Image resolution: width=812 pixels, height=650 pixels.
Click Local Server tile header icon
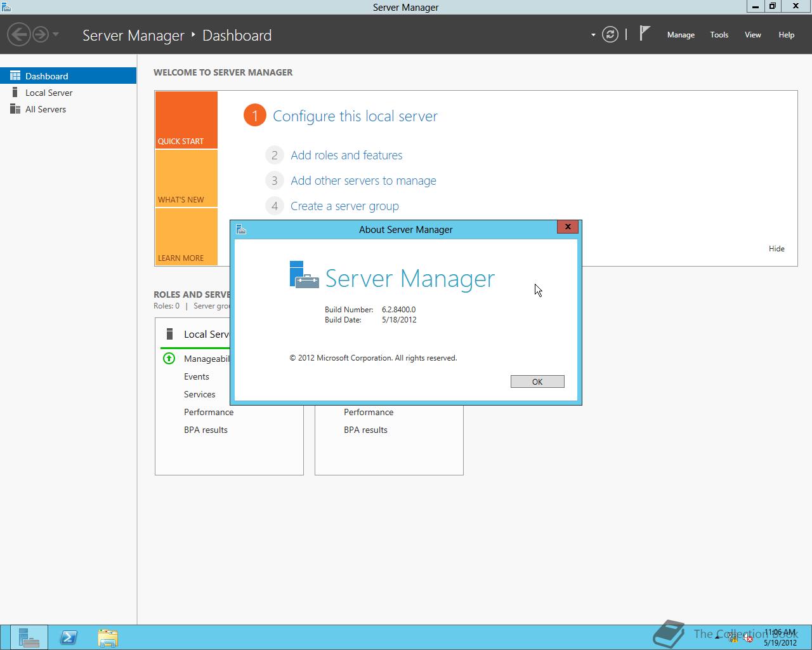click(169, 334)
